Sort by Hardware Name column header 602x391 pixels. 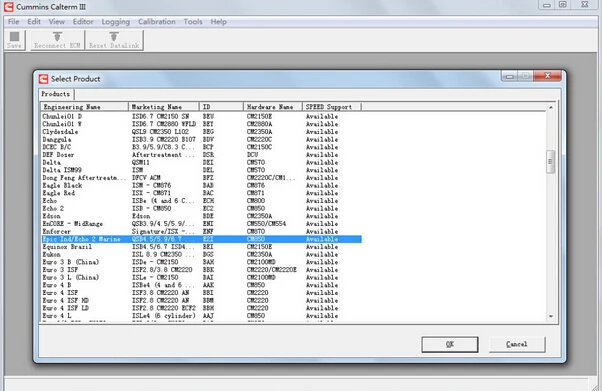point(273,107)
